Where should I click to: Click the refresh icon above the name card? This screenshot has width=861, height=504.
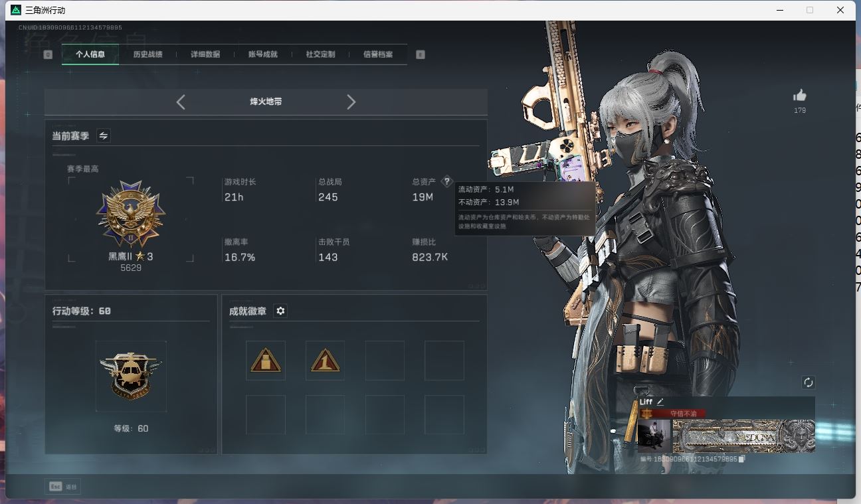point(808,382)
